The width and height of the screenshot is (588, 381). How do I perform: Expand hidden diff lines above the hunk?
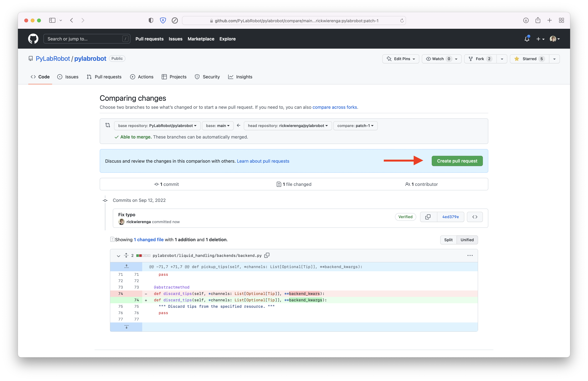coord(126,266)
